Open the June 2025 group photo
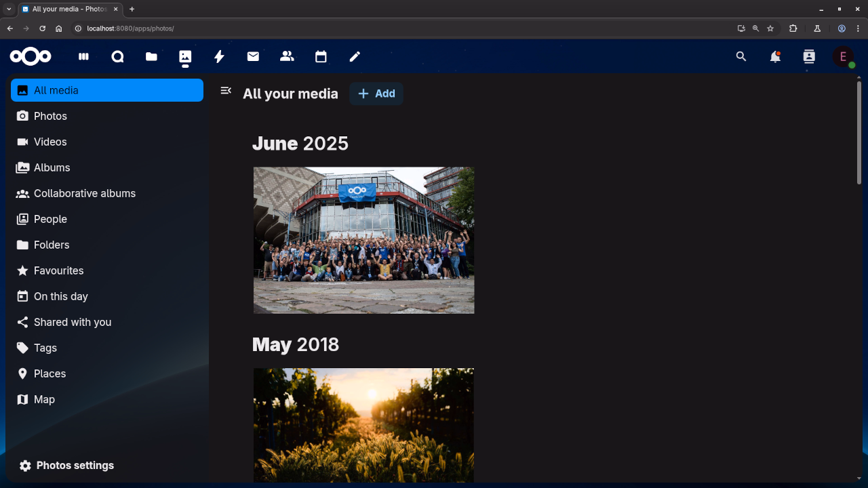 coord(363,240)
